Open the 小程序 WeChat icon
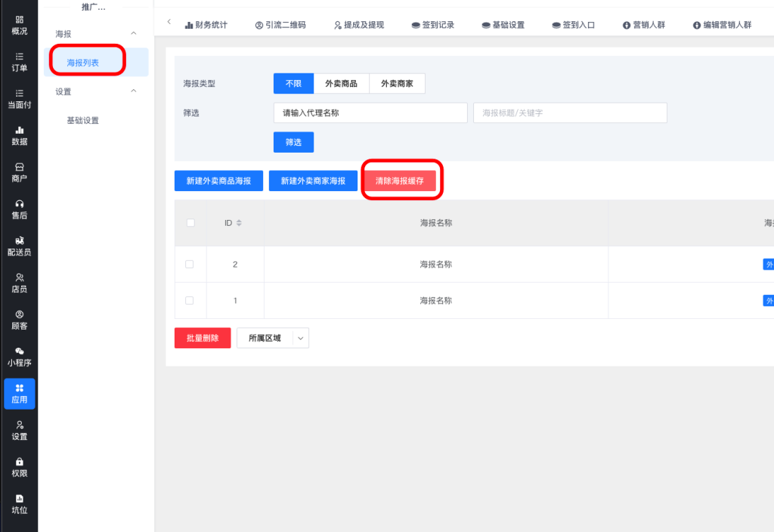This screenshot has width=774, height=532. point(19,351)
